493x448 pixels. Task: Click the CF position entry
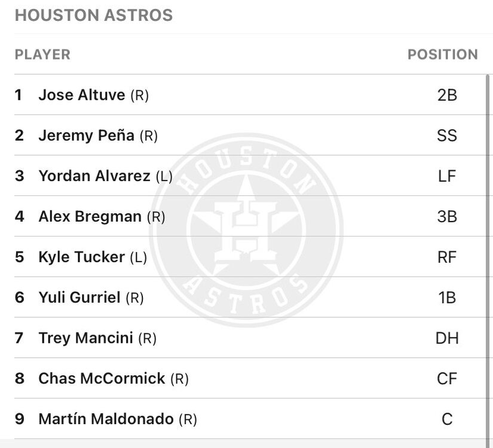click(x=447, y=379)
